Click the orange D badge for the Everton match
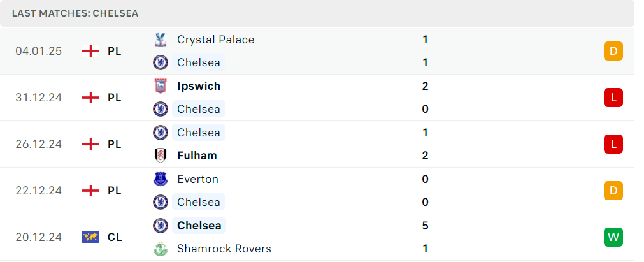The height and width of the screenshot is (262, 644). pos(613,191)
